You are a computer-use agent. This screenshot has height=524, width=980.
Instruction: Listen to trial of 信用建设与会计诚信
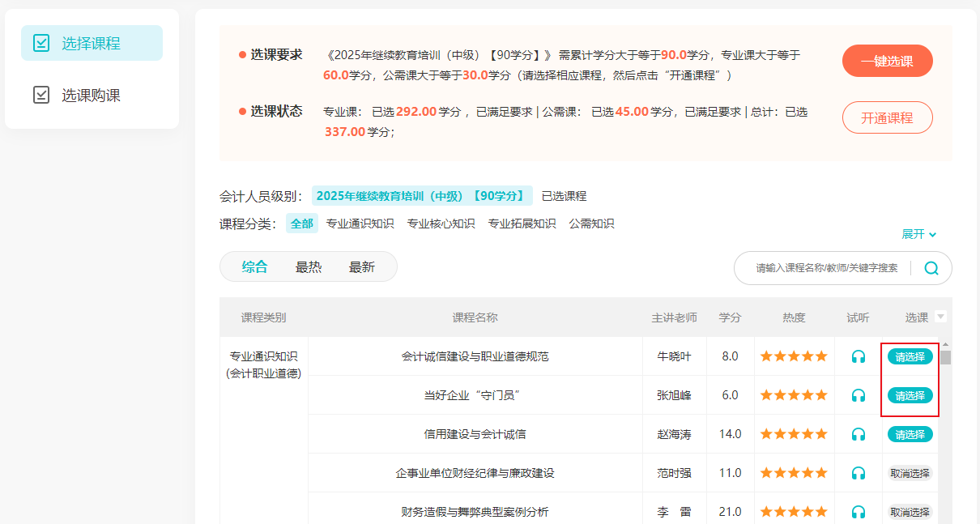[x=859, y=434]
